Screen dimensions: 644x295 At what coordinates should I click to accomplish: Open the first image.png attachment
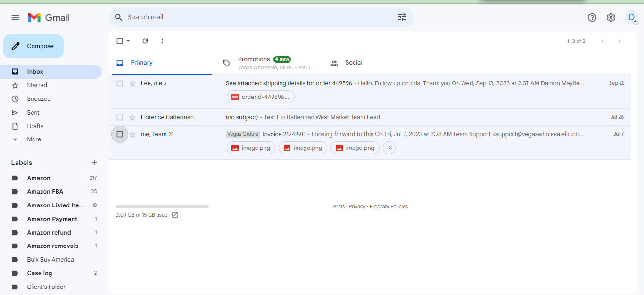click(251, 148)
